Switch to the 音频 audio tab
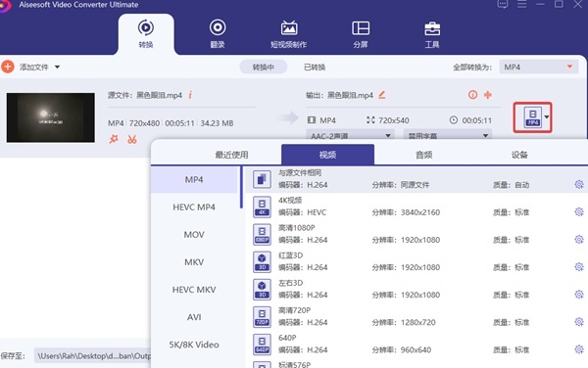The image size is (588, 368). point(424,155)
